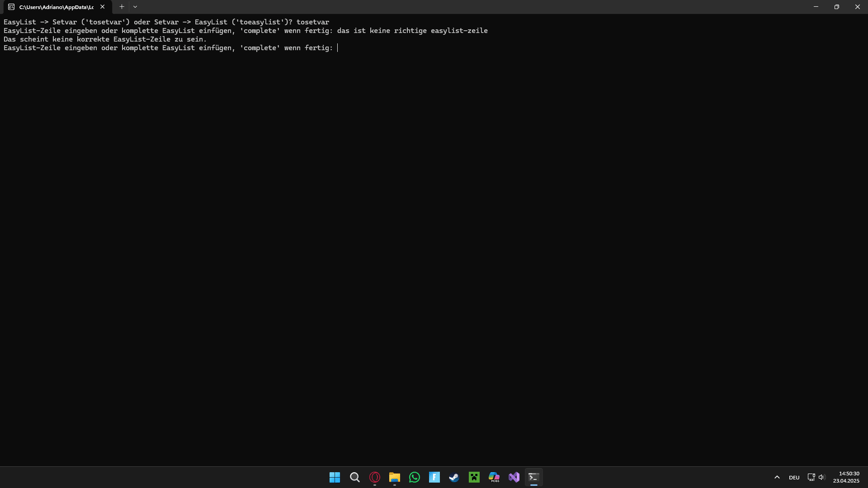868x488 pixels.
Task: Minimize the terminal window
Action: 816,7
